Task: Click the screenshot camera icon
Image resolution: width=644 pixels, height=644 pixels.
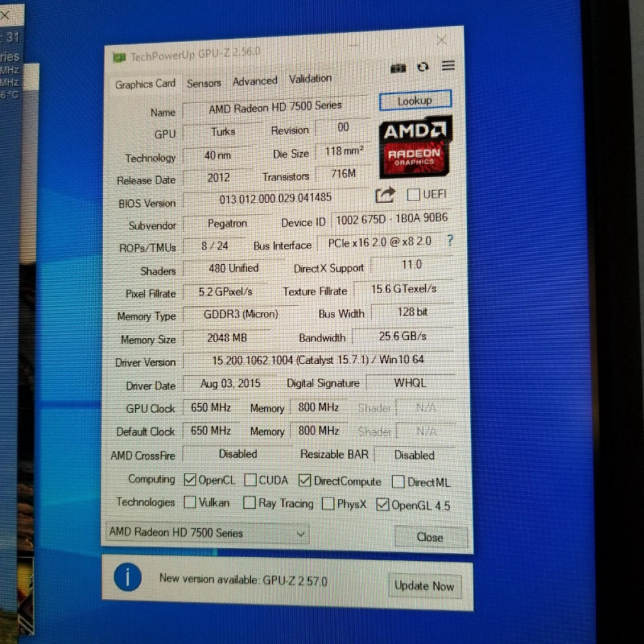Action: pos(397,68)
